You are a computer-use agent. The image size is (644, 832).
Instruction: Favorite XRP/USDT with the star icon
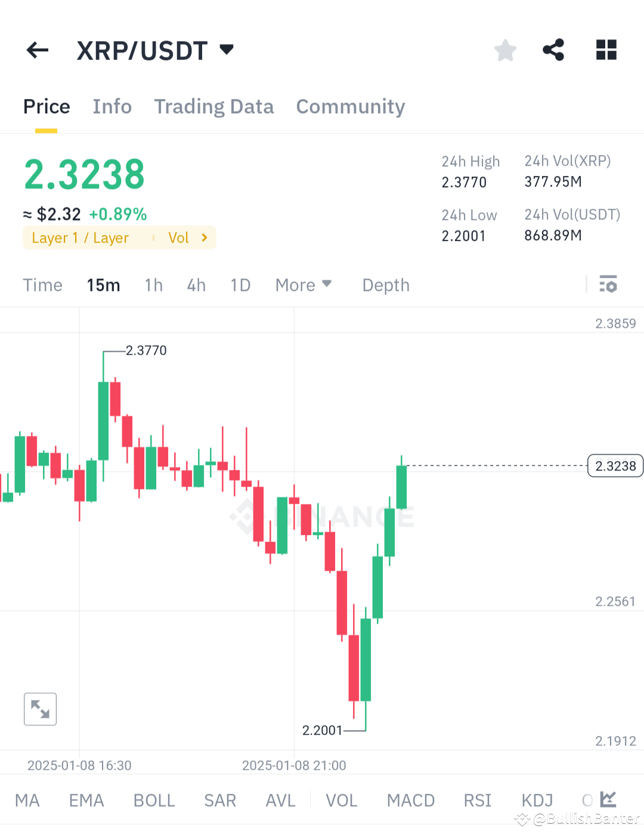pos(505,50)
